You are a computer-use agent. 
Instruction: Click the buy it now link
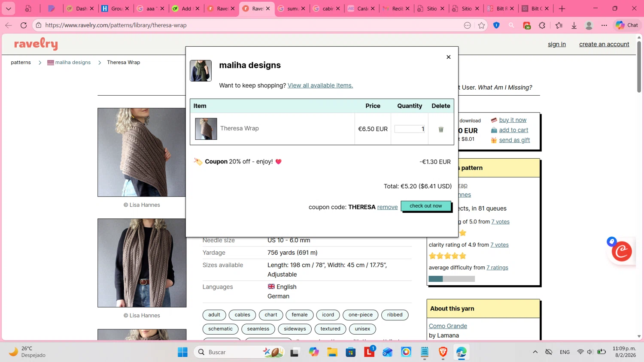513,120
